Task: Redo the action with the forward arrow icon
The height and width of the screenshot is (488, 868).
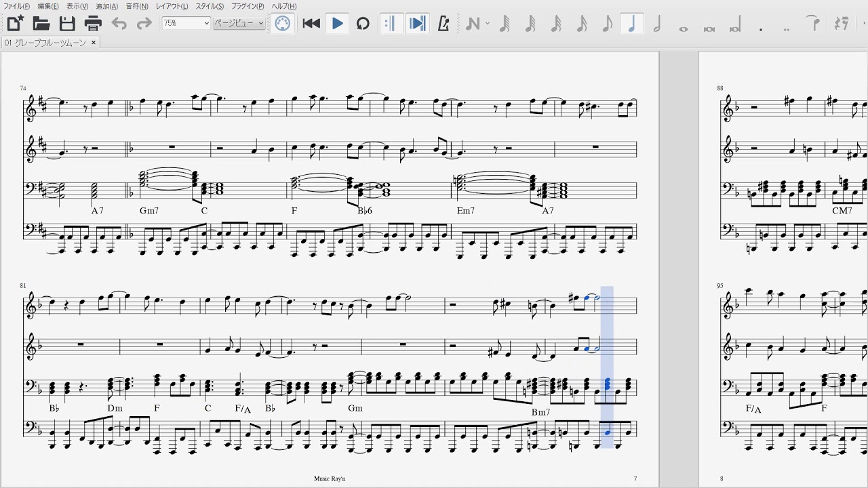Action: point(144,24)
